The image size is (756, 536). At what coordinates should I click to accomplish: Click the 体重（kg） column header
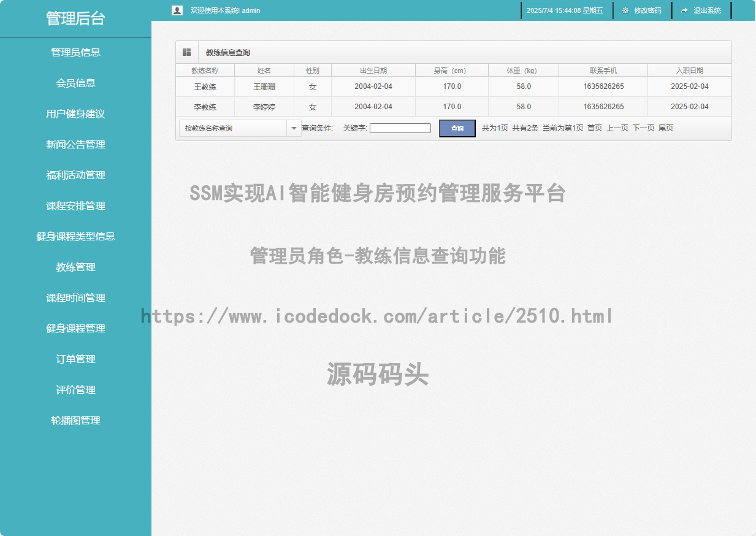coord(524,71)
